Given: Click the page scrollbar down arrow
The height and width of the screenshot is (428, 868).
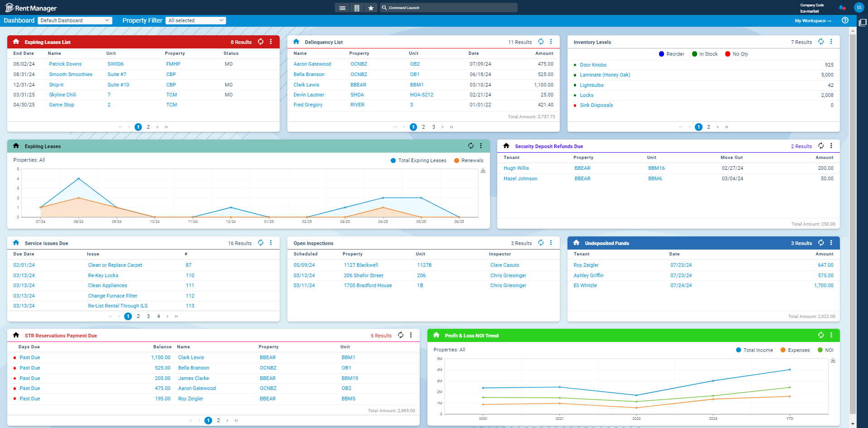Looking at the screenshot, I should click(x=853, y=424).
